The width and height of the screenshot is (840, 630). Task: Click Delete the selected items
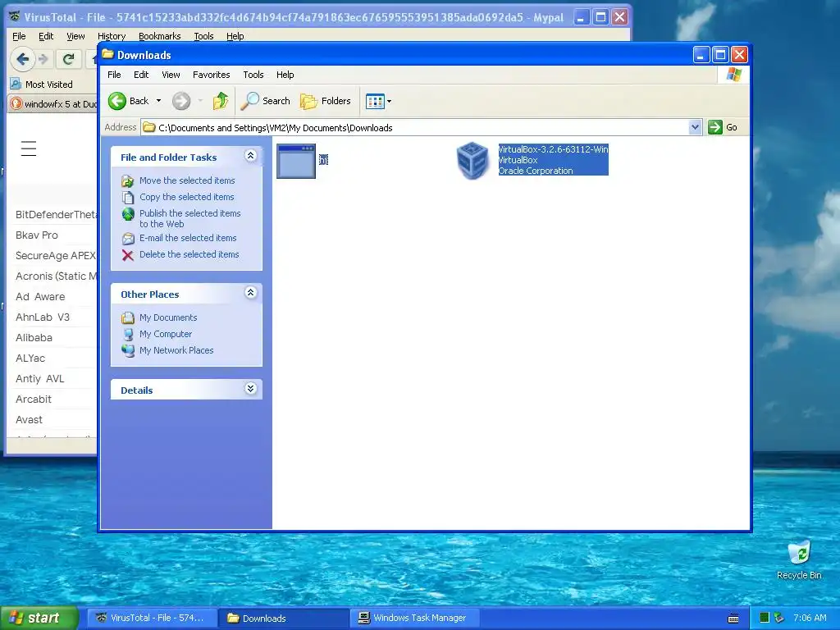(189, 254)
